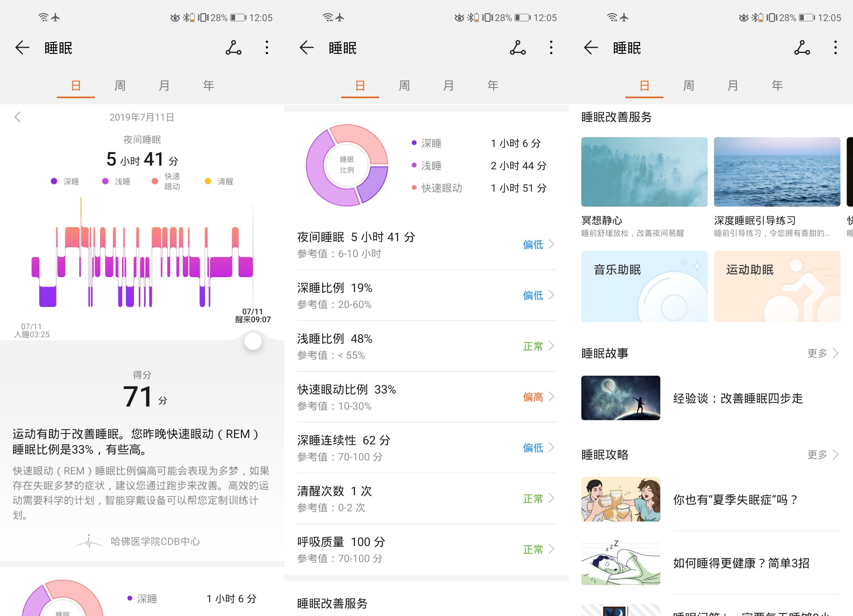Switch to 年 tab in middle screen
Image resolution: width=853 pixels, height=616 pixels.
coord(493,86)
